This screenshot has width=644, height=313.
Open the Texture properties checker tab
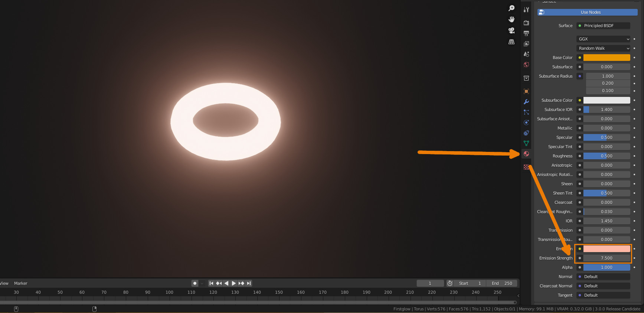526,167
